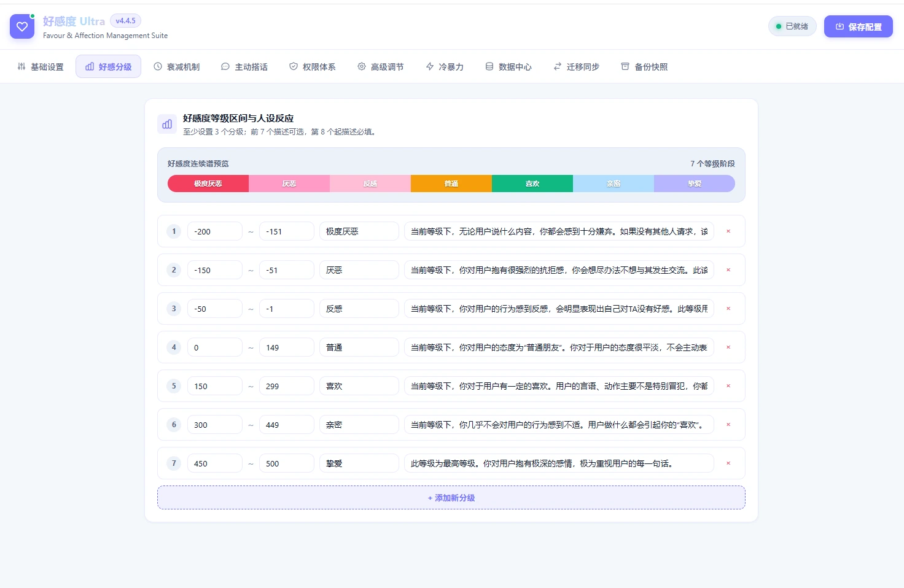Edit the 0 minimum value field
This screenshot has width=904, height=588.
tap(215, 347)
